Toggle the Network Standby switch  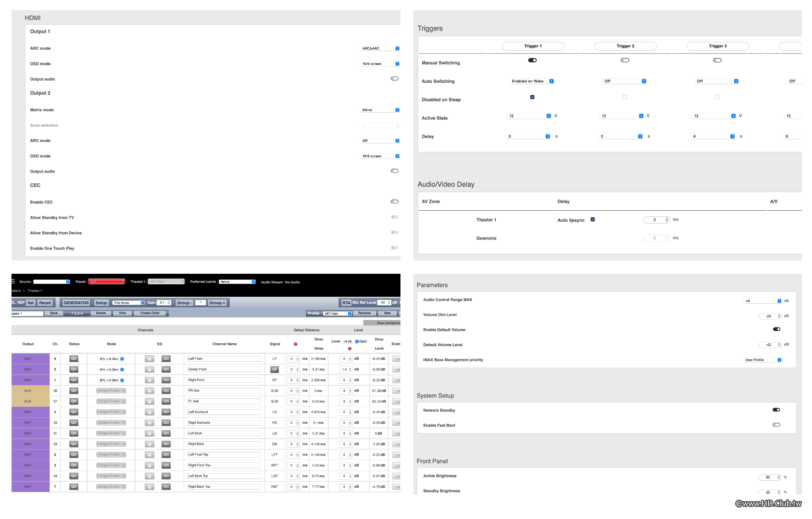[777, 410]
